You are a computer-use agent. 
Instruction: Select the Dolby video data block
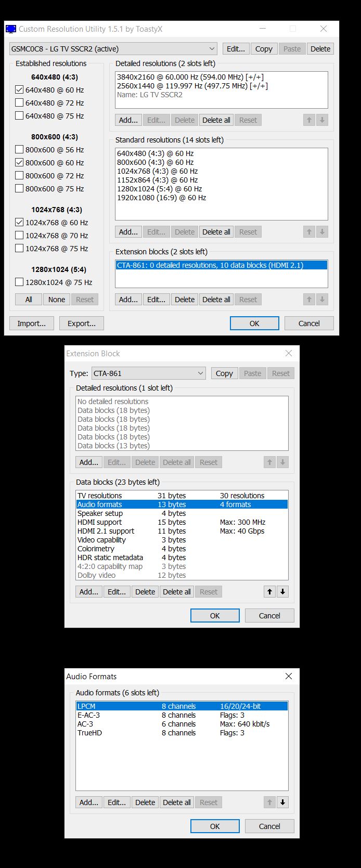click(182, 575)
